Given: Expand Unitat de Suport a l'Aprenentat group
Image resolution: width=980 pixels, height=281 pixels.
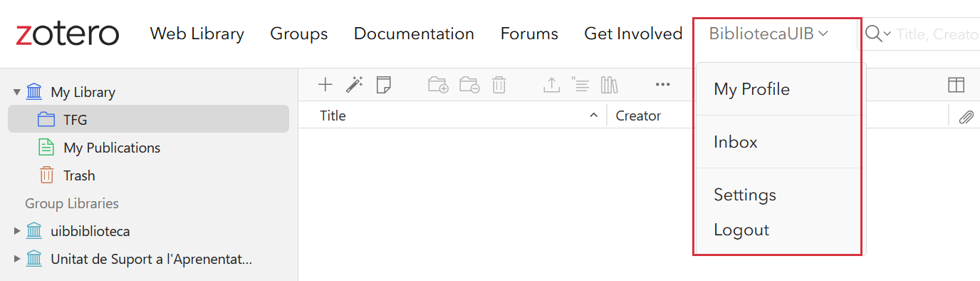Looking at the screenshot, I should [17, 259].
